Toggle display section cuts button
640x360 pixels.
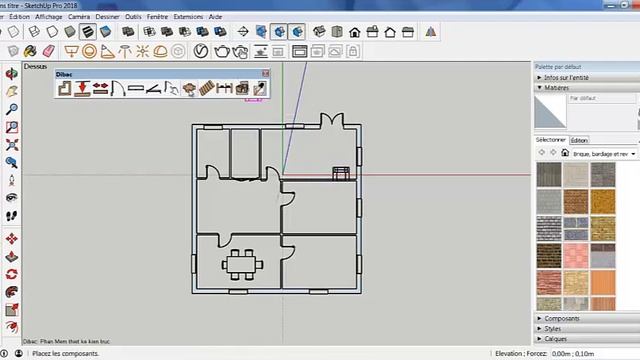[279, 31]
